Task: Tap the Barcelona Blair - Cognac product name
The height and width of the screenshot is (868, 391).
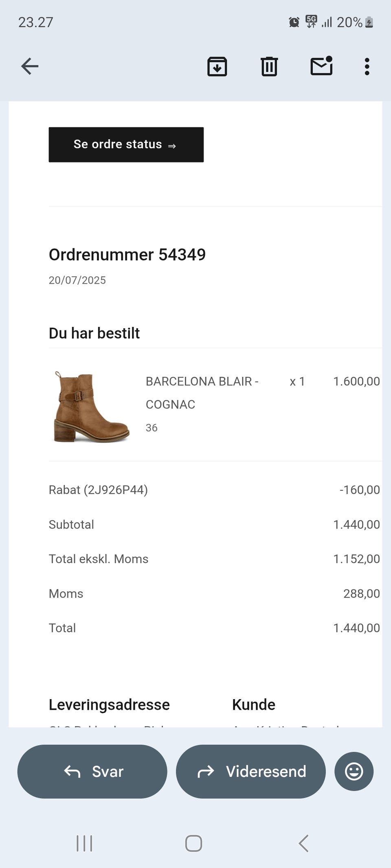Action: [202, 393]
